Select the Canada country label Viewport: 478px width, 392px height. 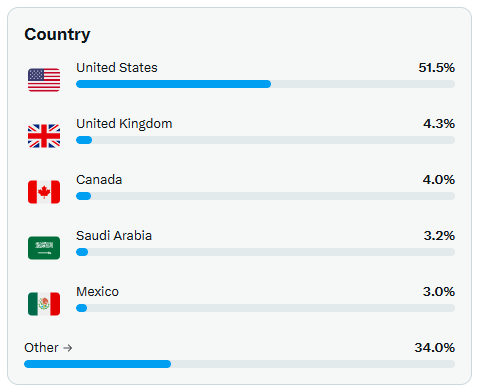click(99, 180)
